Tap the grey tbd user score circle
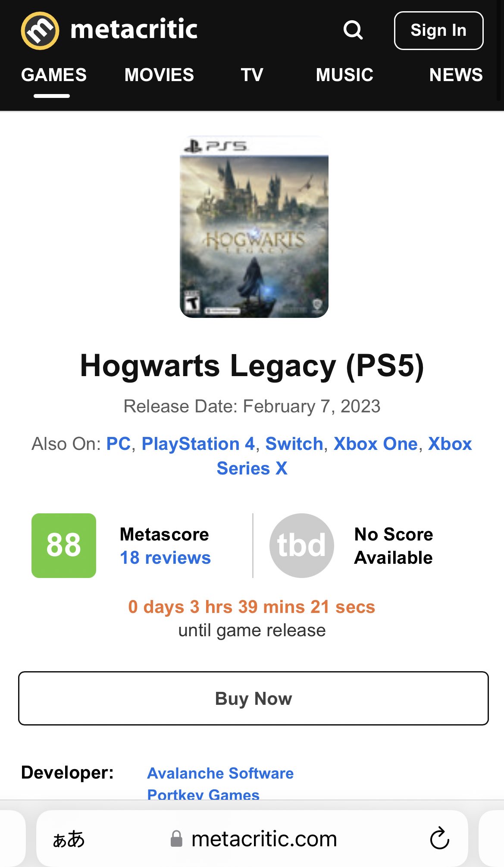 pos(301,545)
